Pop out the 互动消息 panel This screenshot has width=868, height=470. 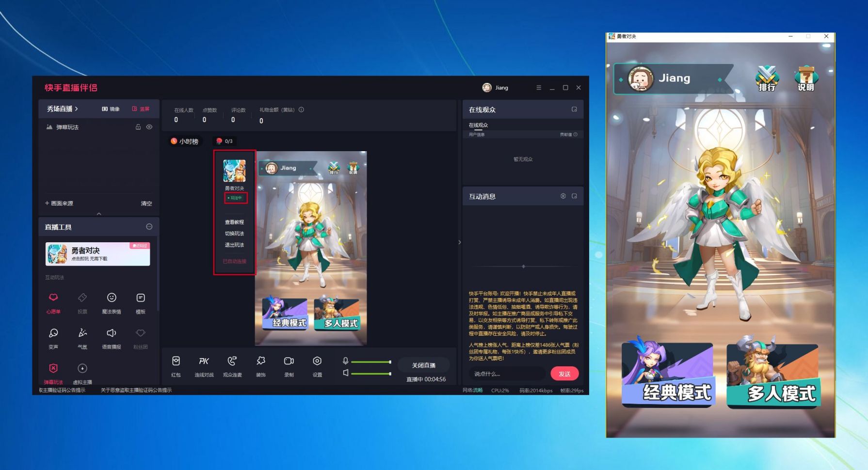574,196
